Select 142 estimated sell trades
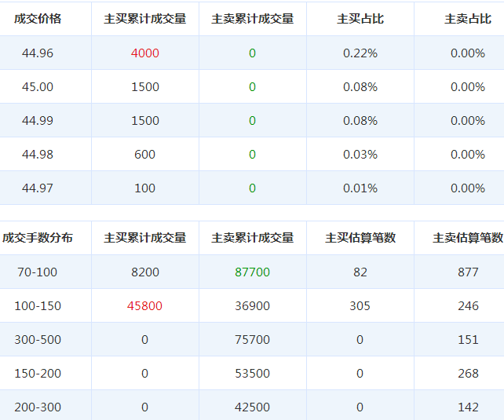This screenshot has width=504, height=420. (x=468, y=407)
